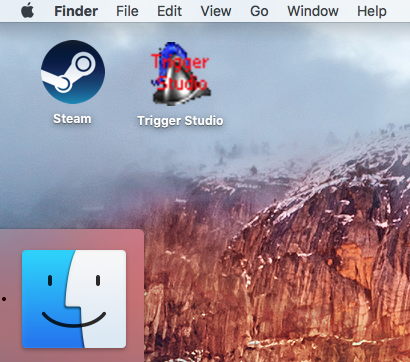Click the "Trigger Studio" icon label text
Image resolution: width=410 pixels, height=362 pixels.
point(180,121)
